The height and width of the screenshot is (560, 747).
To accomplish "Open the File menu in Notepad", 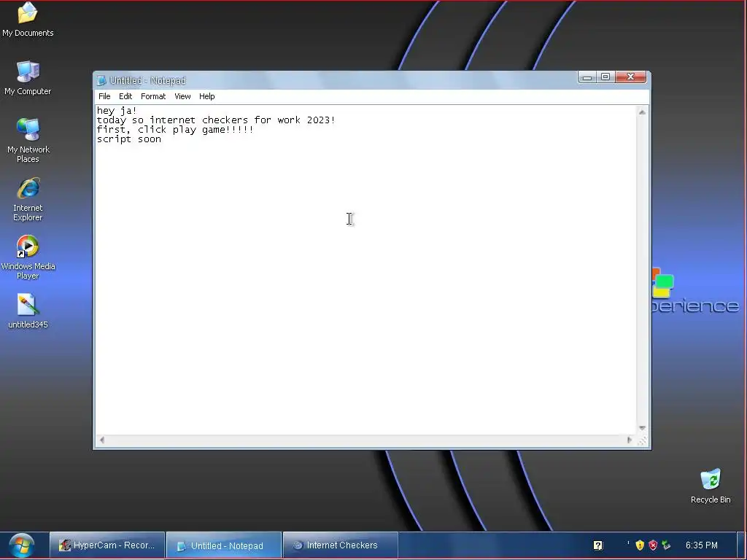I will pos(104,96).
